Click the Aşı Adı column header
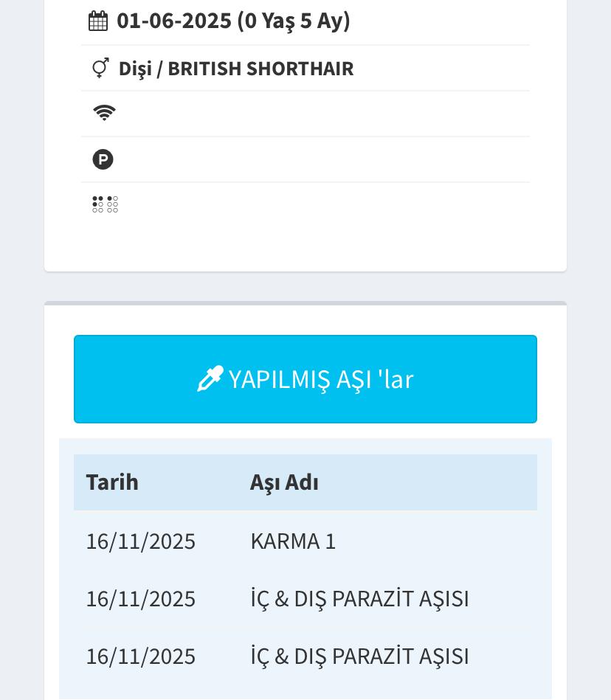This screenshot has height=700, width=611. click(x=284, y=482)
